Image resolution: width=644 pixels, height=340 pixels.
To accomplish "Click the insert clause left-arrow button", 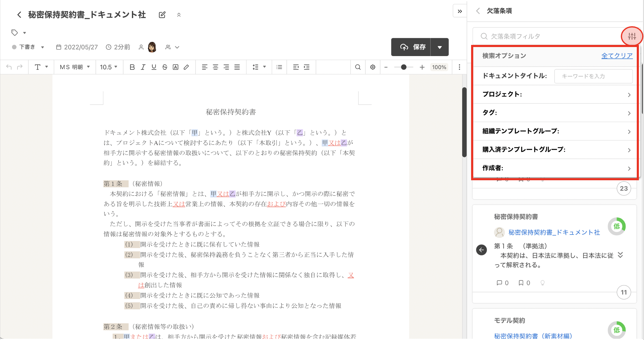I will (481, 250).
